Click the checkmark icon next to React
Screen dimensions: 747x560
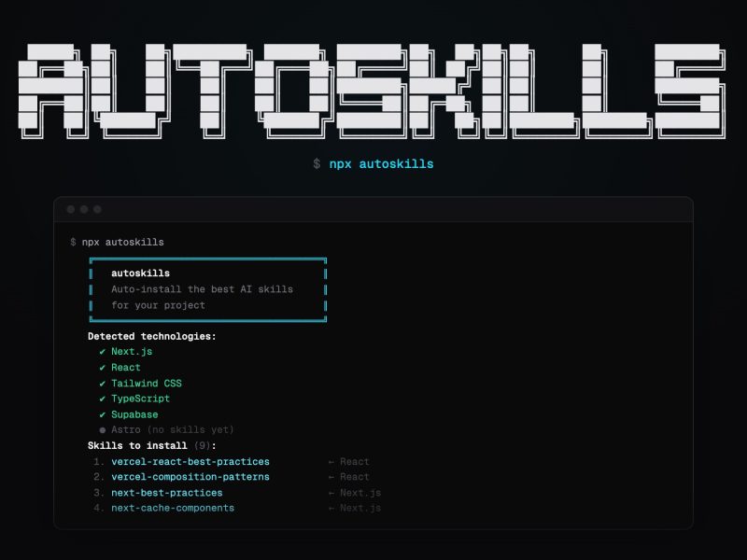coord(103,368)
